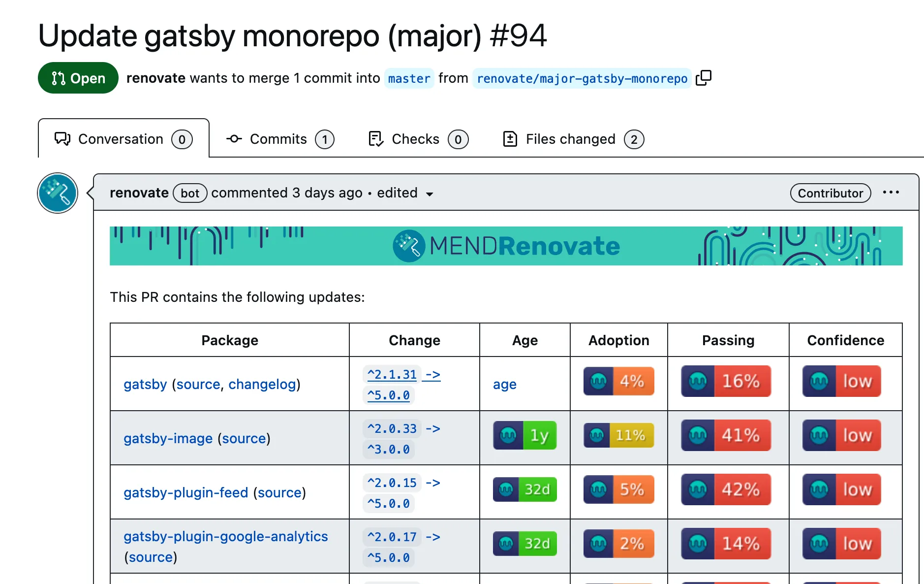The width and height of the screenshot is (924, 584).
Task: Open the age link for gatsby
Action: pyautogui.click(x=504, y=385)
